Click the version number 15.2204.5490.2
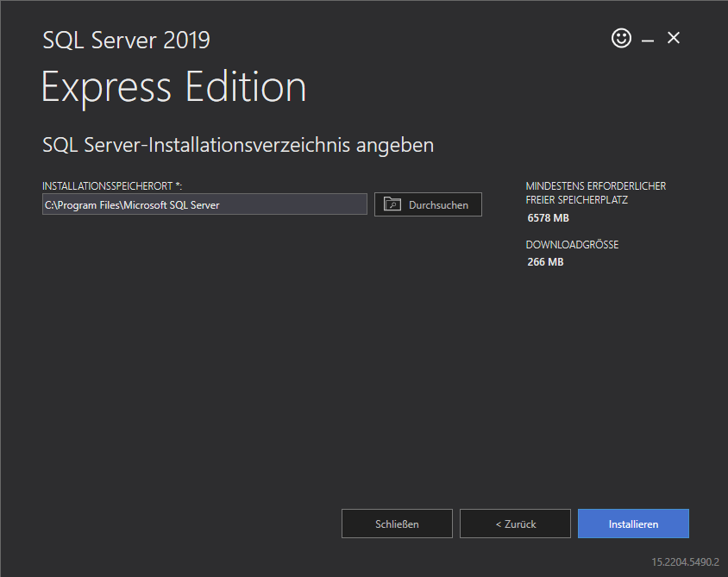Image resolution: width=728 pixels, height=577 pixels. click(685, 561)
